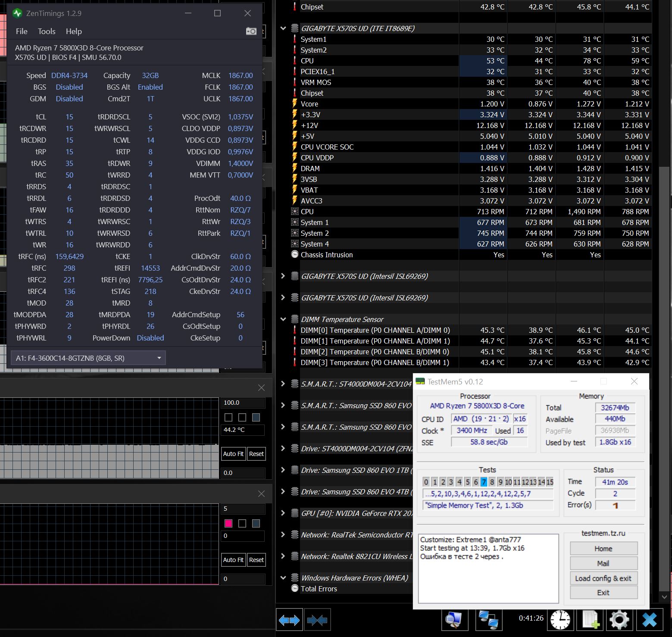
Task: Take a ZenTimings screenshot with the camera icon
Action: [x=251, y=31]
